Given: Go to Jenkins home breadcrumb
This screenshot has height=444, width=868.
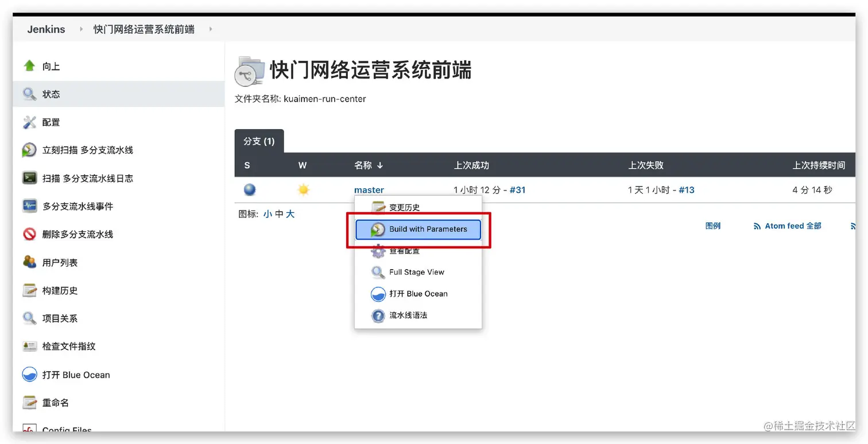Looking at the screenshot, I should coord(46,29).
